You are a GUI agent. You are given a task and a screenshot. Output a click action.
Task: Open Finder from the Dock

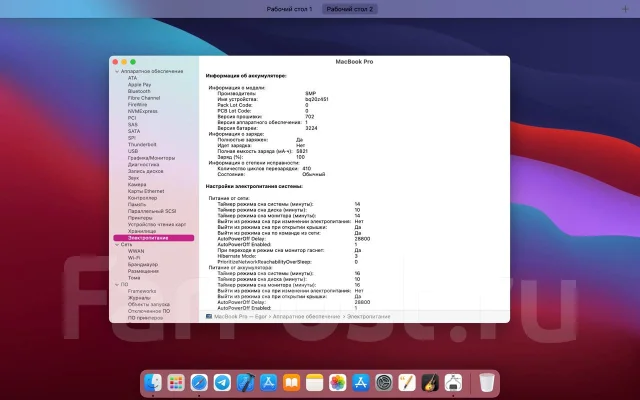[x=153, y=383]
